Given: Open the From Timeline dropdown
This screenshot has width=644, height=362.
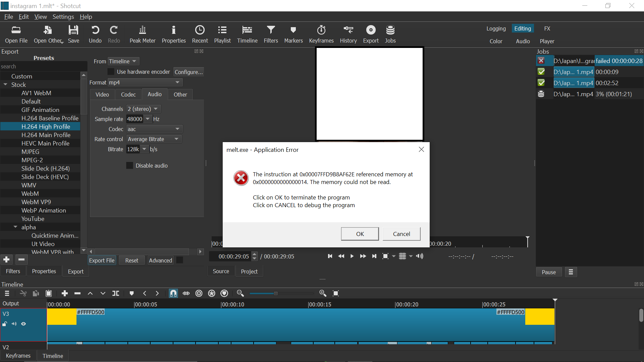Looking at the screenshot, I should click(x=123, y=61).
